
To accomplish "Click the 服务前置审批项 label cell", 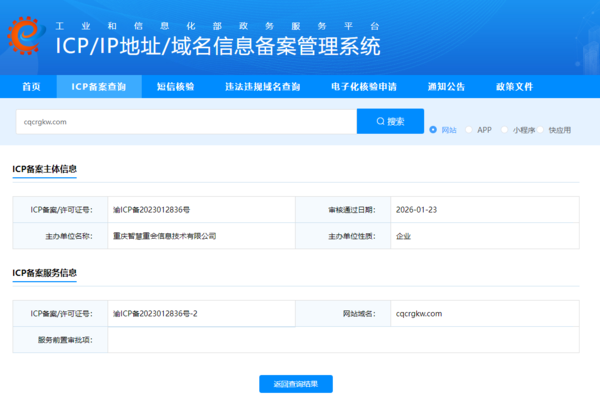I will pos(60,340).
